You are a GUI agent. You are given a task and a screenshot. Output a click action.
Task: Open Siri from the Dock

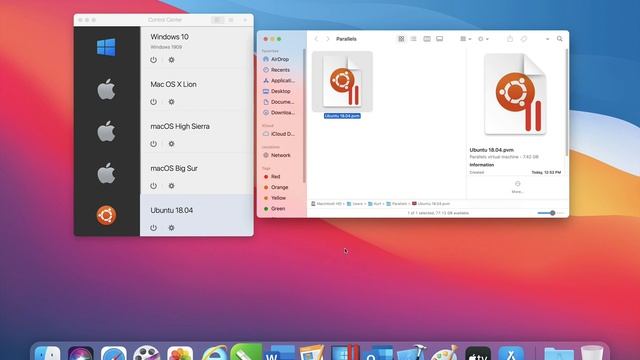coord(80,354)
